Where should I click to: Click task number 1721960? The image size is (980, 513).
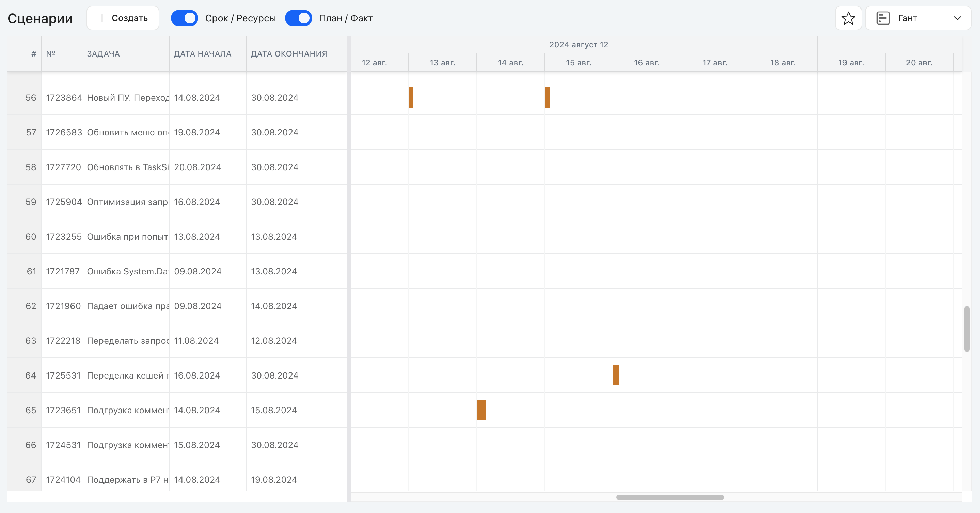64,306
